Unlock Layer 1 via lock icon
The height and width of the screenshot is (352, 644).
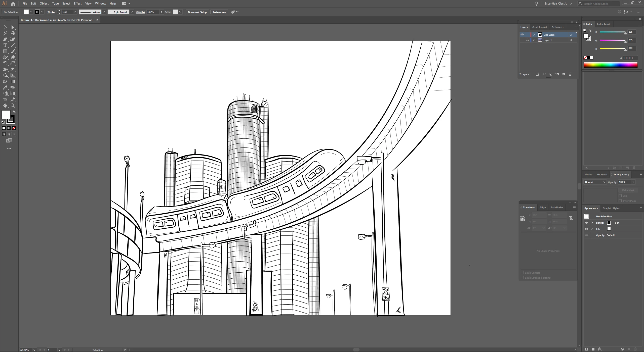[x=528, y=40]
